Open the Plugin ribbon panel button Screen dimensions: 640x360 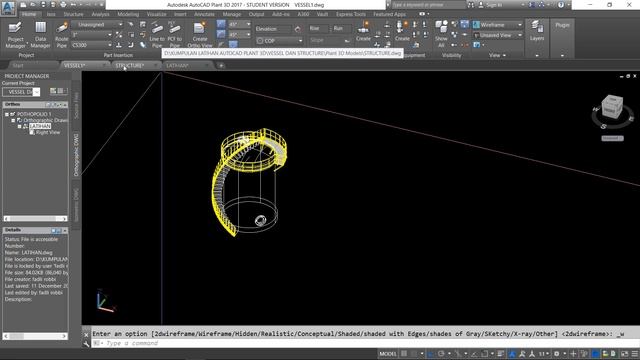pyautogui.click(x=562, y=25)
